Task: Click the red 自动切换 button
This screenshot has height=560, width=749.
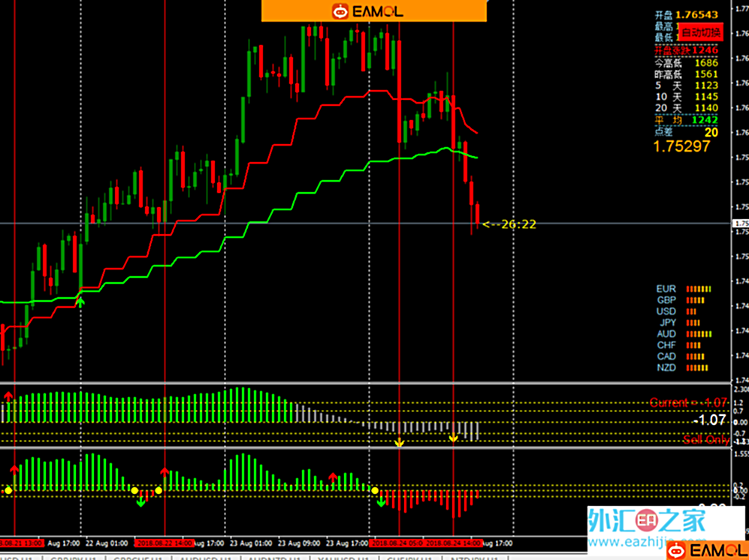Action: point(700,32)
